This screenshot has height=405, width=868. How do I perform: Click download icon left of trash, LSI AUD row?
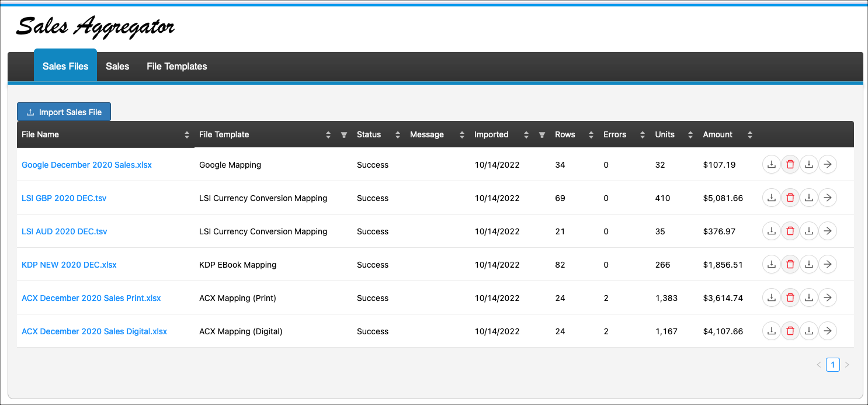[x=772, y=231]
